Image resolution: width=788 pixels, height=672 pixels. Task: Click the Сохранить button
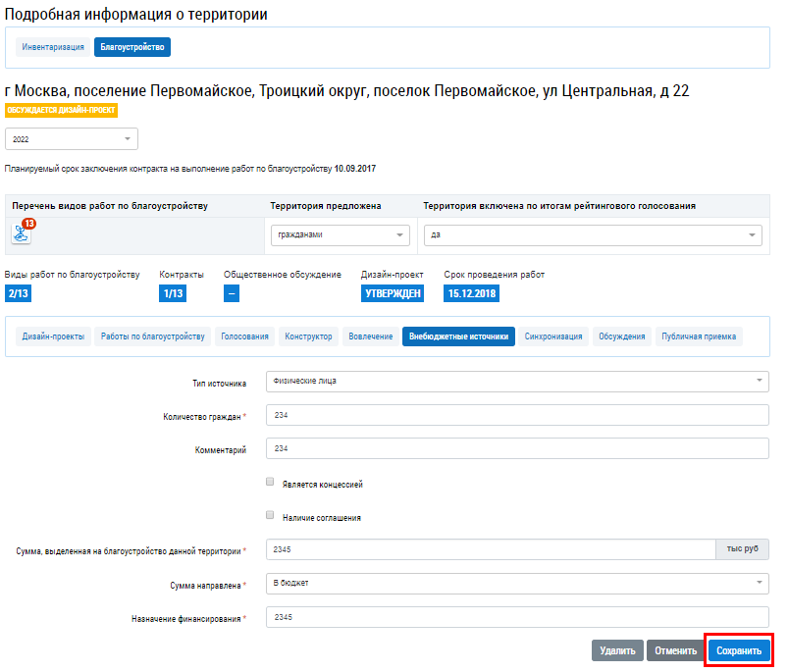click(x=739, y=650)
